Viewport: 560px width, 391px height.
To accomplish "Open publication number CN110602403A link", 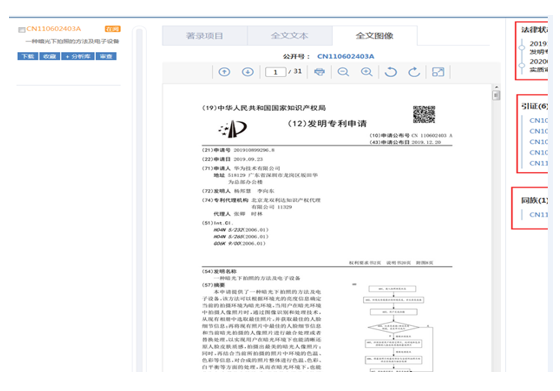I will tap(345, 56).
